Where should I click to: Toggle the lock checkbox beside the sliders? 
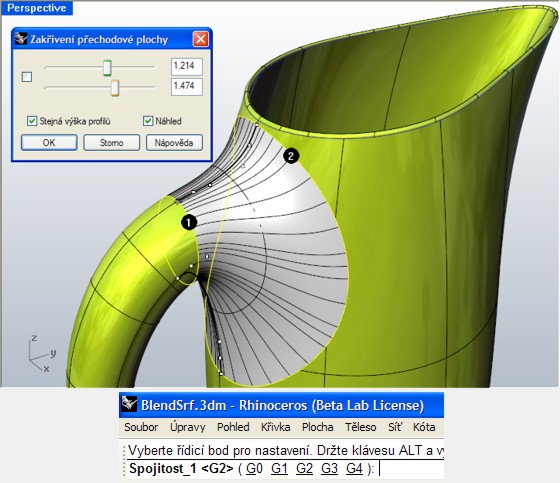click(27, 77)
